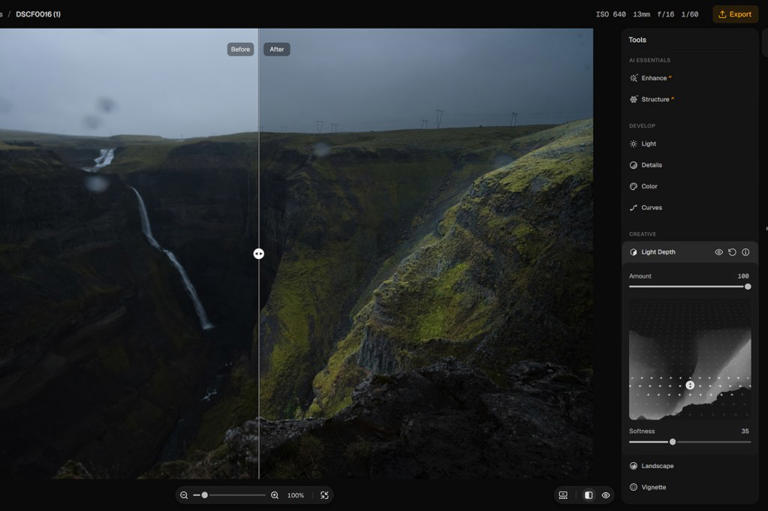
Task: Click the depth map position handle
Action: 690,385
